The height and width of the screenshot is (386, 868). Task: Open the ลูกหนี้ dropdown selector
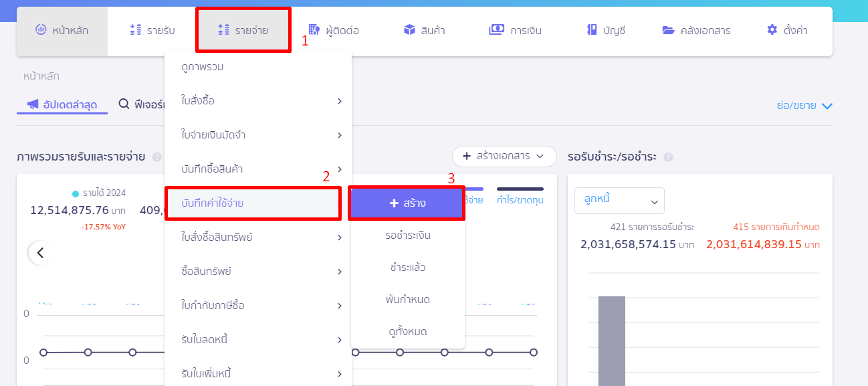click(619, 201)
